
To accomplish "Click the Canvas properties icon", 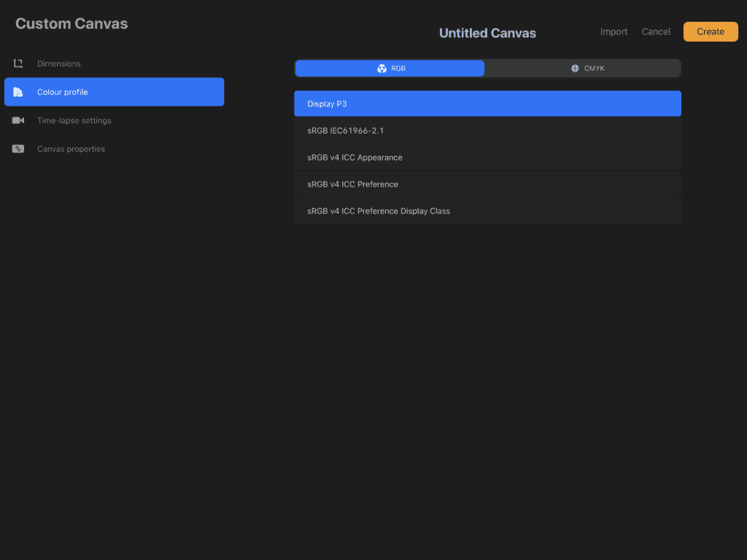I will point(18,149).
